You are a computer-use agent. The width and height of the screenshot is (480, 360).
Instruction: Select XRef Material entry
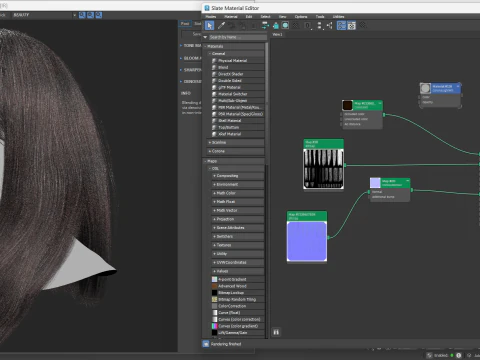coord(238,134)
